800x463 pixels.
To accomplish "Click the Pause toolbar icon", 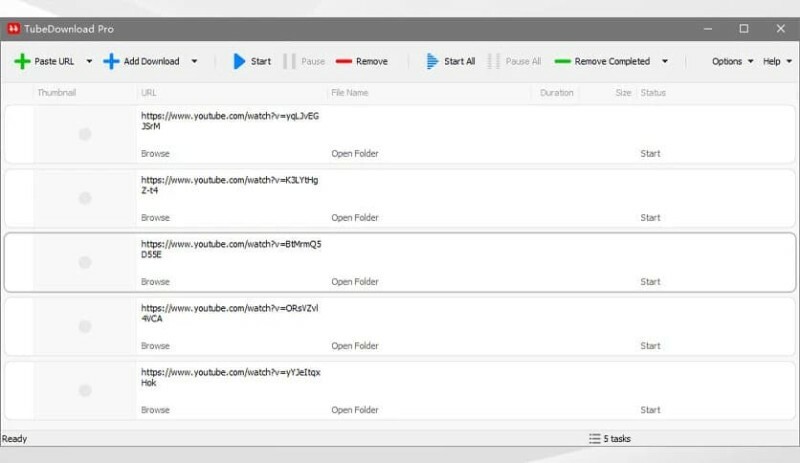I will pyautogui.click(x=289, y=61).
